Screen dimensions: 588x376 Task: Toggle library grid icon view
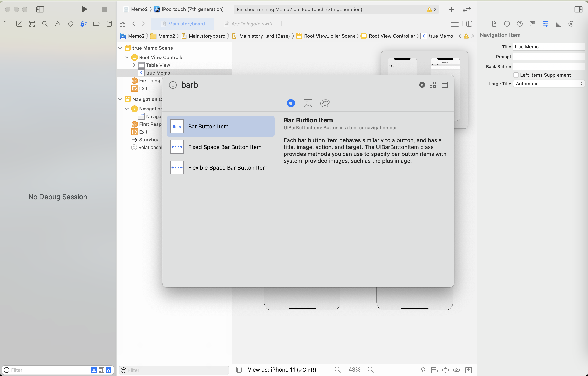pos(433,85)
